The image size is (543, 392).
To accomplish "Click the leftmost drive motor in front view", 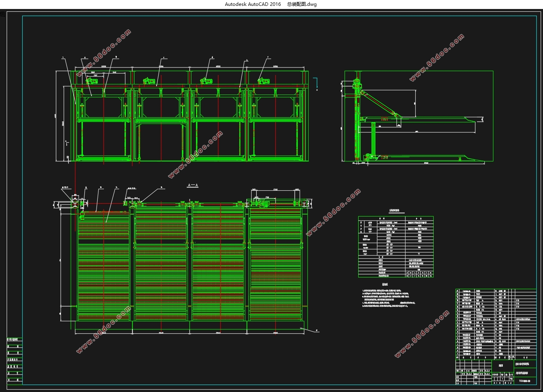I will click(x=92, y=81).
